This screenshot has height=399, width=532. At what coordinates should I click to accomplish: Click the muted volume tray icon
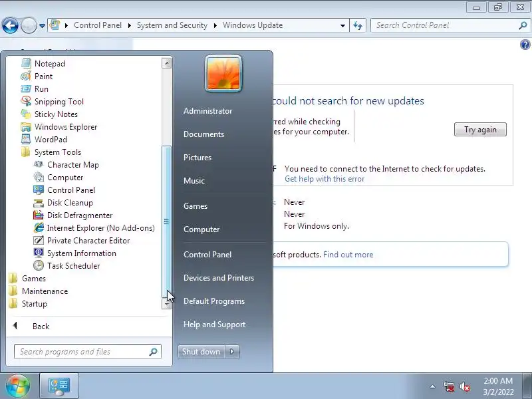pos(465,386)
